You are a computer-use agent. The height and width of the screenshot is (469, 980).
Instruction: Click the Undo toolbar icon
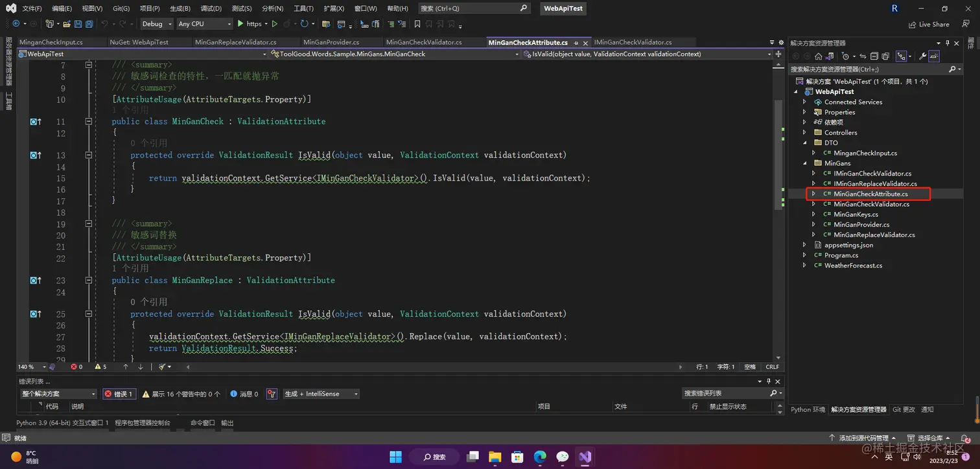coord(104,24)
